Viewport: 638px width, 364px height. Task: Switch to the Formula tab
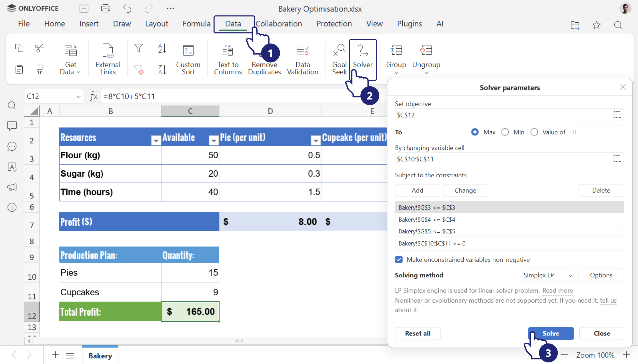tap(196, 24)
